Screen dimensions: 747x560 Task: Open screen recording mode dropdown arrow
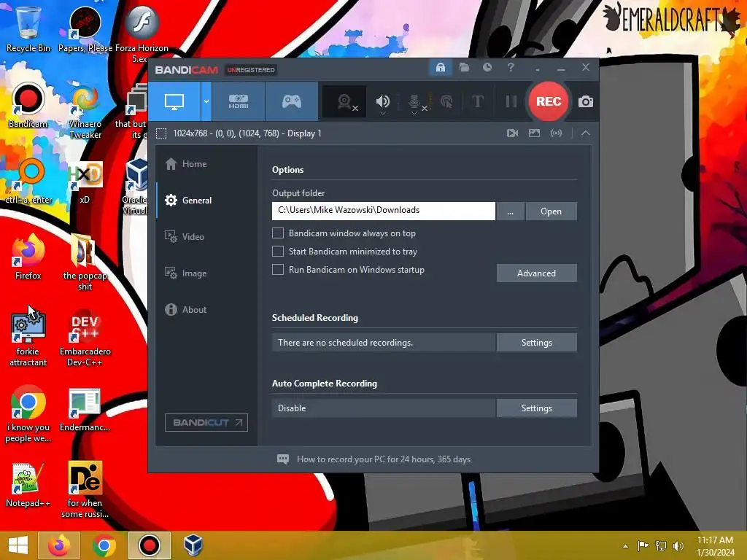(x=206, y=101)
